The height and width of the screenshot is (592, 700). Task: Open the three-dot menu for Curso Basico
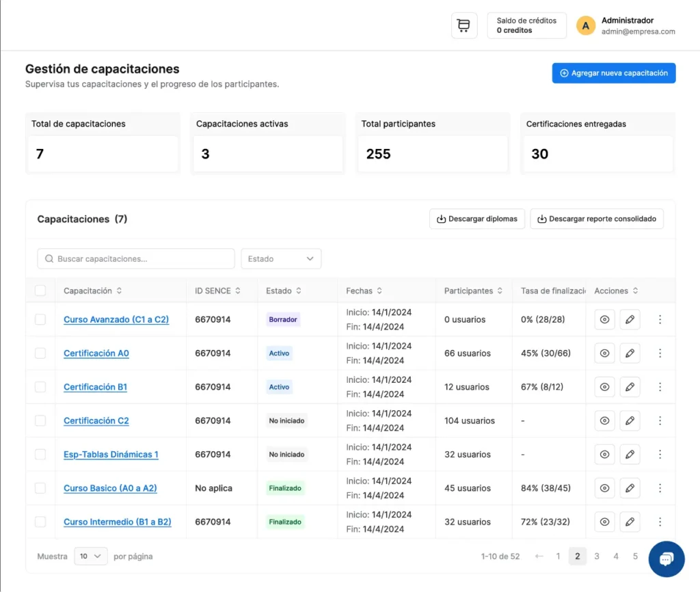click(x=660, y=488)
